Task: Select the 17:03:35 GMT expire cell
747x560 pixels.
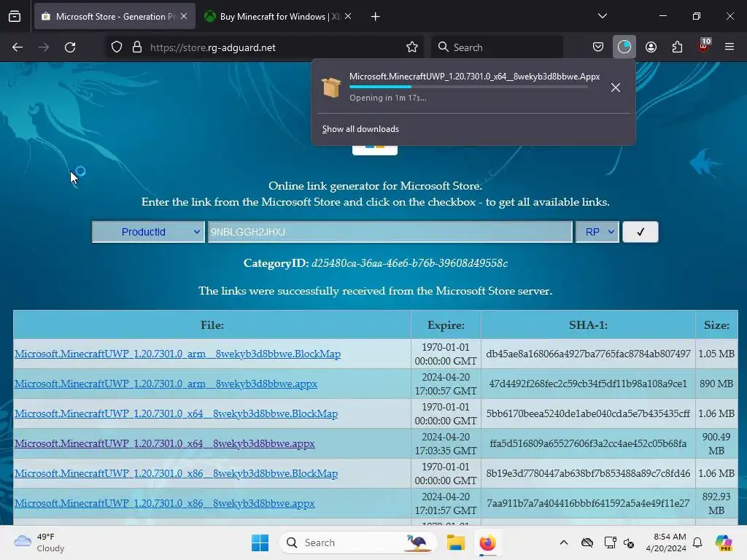Action: pos(446,444)
